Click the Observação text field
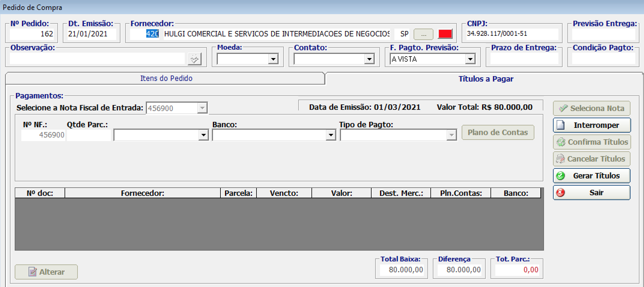The height and width of the screenshot is (287, 644). coord(97,59)
